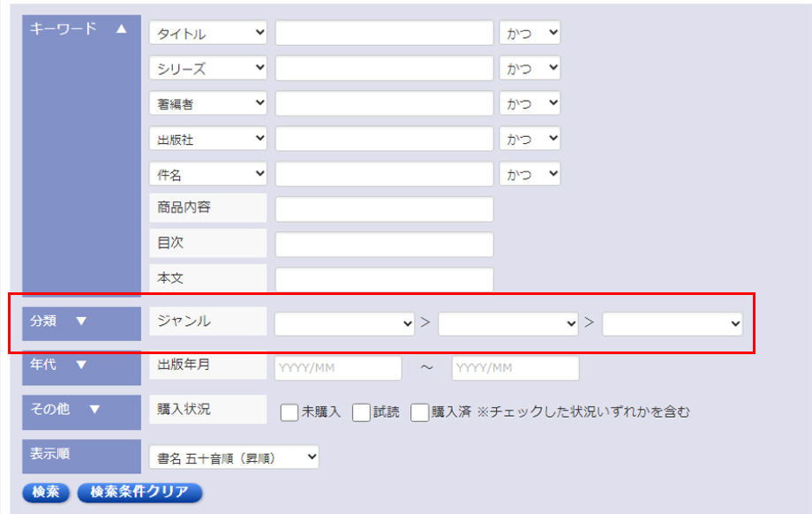This screenshot has height=514, width=812.
Task: Open the かつ operator dropdown beside 出版社
Action: [x=530, y=139]
